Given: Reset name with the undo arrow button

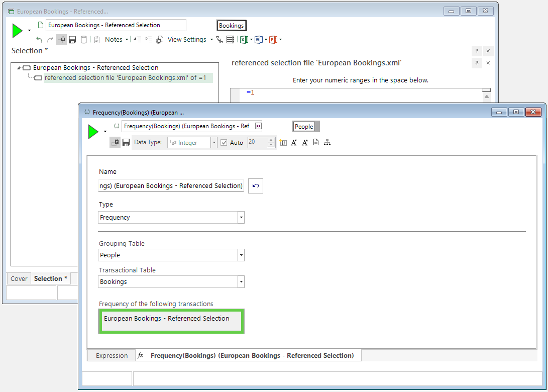Looking at the screenshot, I should pos(256,185).
